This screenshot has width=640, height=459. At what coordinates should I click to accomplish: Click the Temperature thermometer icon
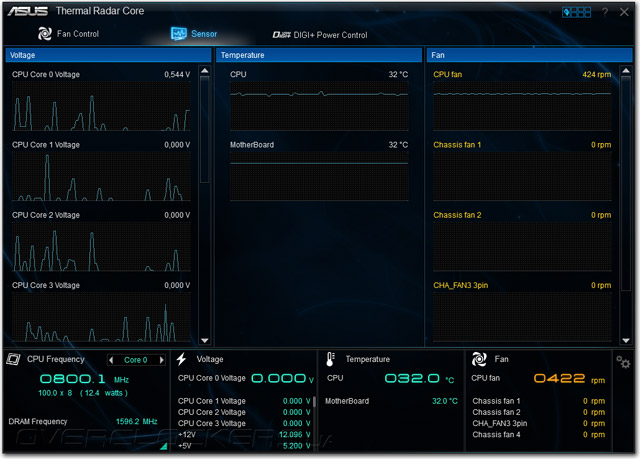pyautogui.click(x=330, y=359)
